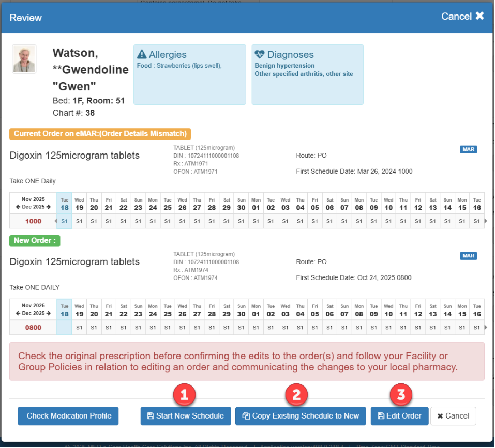Go to previous month in New Order calendar
Screen dimensions: 495x448
pos(18,313)
